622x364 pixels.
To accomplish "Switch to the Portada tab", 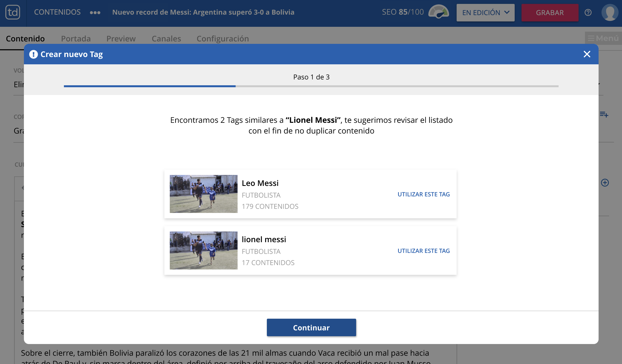I will point(76,38).
